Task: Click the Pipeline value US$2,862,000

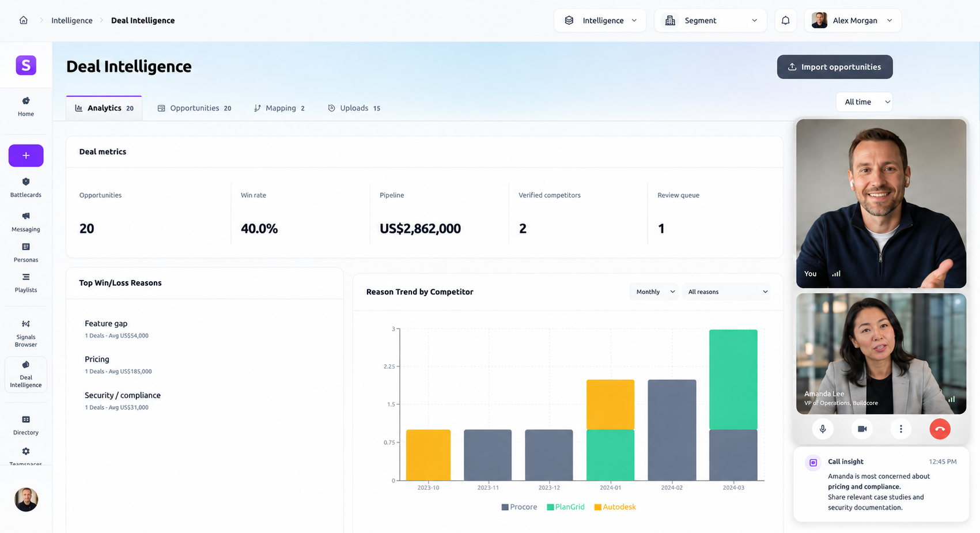Action: (x=420, y=229)
